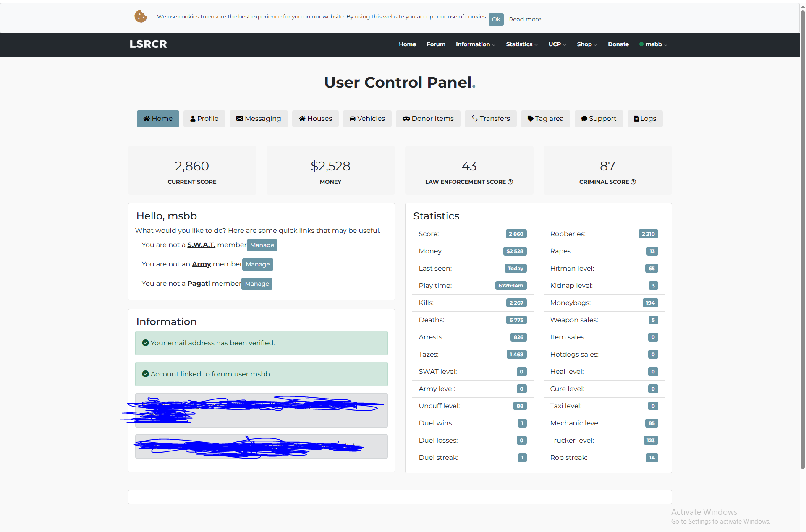The height and width of the screenshot is (532, 806).
Task: Click the Uncuff level badge 88
Action: click(520, 406)
